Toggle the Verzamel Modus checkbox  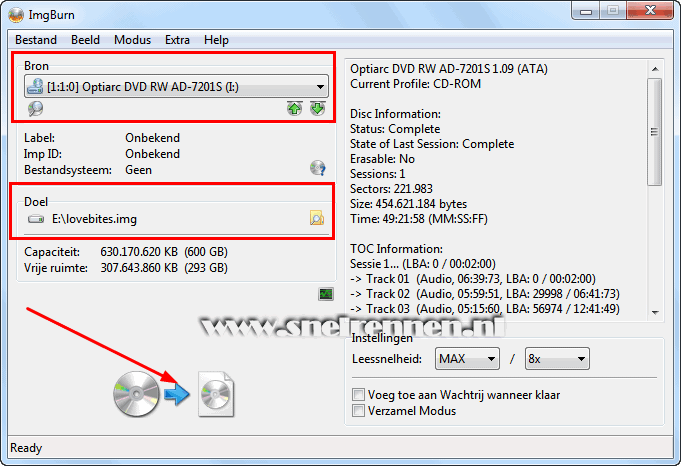[x=358, y=410]
